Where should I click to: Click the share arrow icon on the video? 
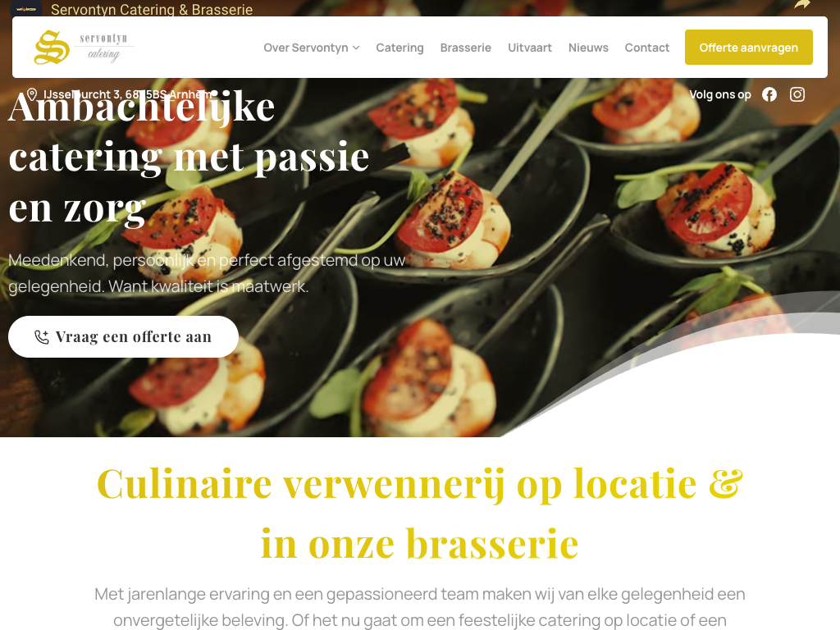pos(802,6)
